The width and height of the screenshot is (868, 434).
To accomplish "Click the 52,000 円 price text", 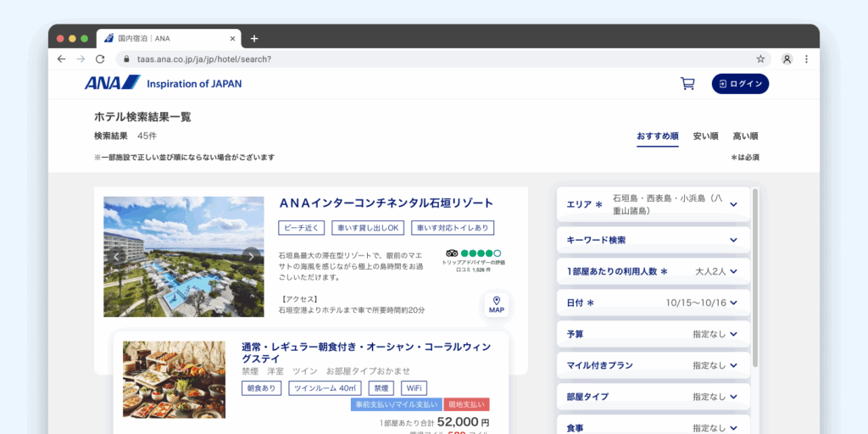I will (x=464, y=422).
